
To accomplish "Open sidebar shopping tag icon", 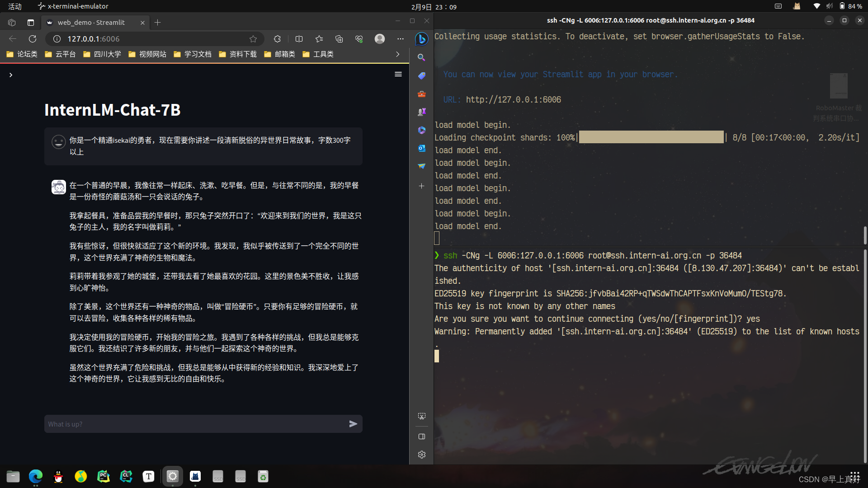I will point(421,75).
